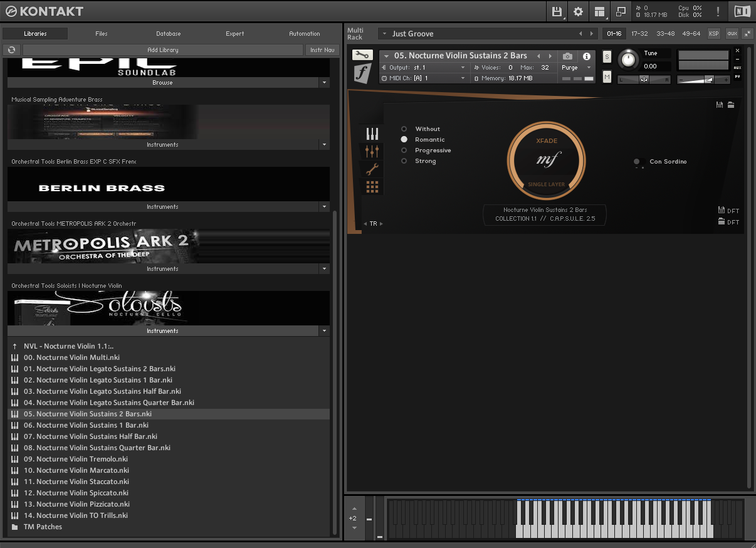Open Metropolis Ark 2 Instruments dropdown arrow
756x548 pixels.
coord(324,269)
